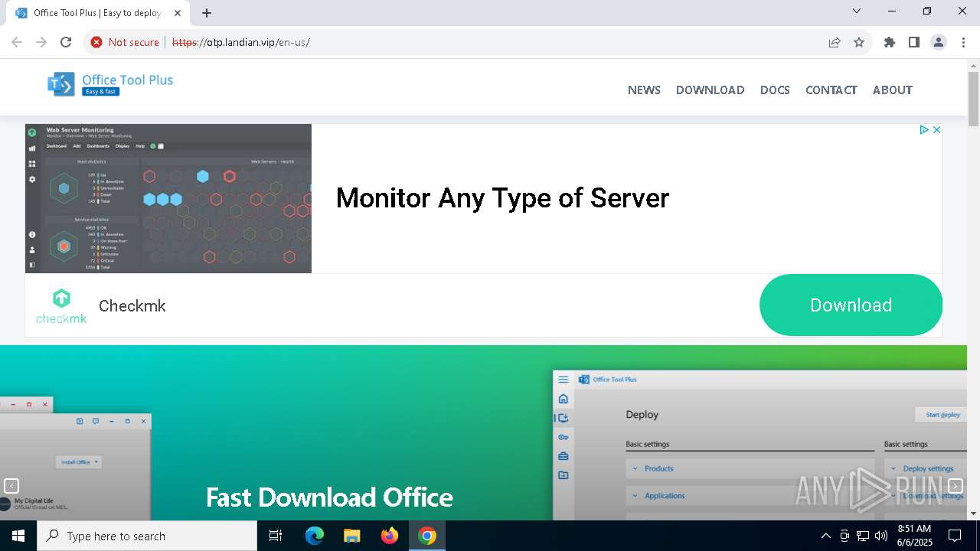Click the AdChoices triangle icon on the ad
Screen dimensions: 980x551
[x=924, y=130]
